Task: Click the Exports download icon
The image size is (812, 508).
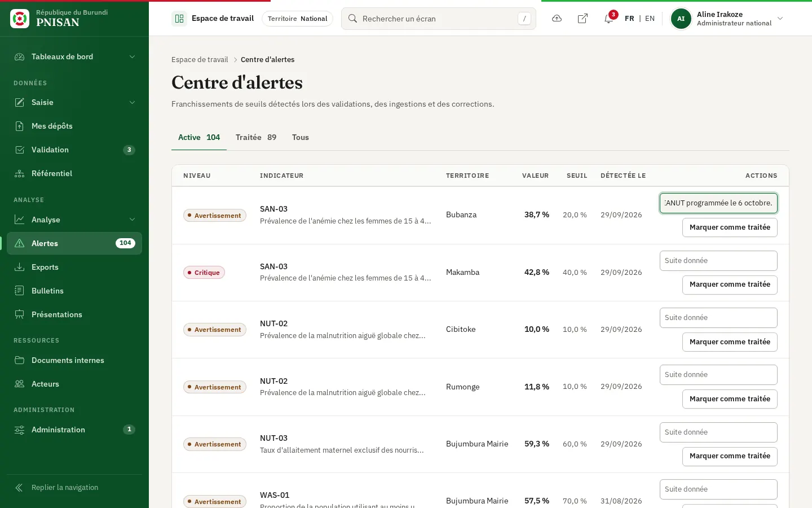Action: coord(20,267)
